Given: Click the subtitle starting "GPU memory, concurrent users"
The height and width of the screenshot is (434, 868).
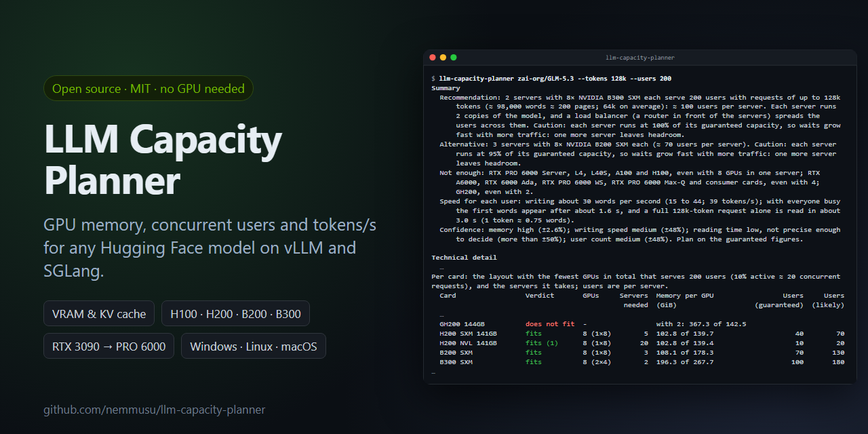Looking at the screenshot, I should pyautogui.click(x=210, y=248).
